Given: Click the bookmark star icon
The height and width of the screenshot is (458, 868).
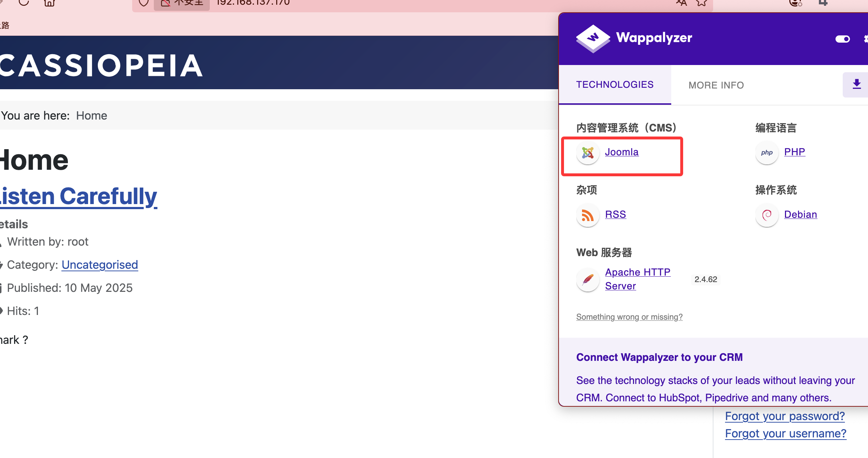Looking at the screenshot, I should pos(702,3).
